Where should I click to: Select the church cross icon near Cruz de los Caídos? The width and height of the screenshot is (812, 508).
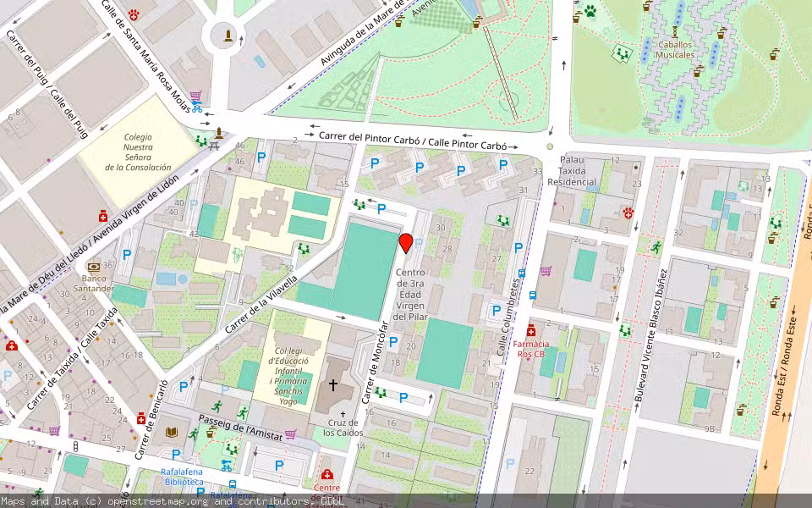pyautogui.click(x=333, y=384)
